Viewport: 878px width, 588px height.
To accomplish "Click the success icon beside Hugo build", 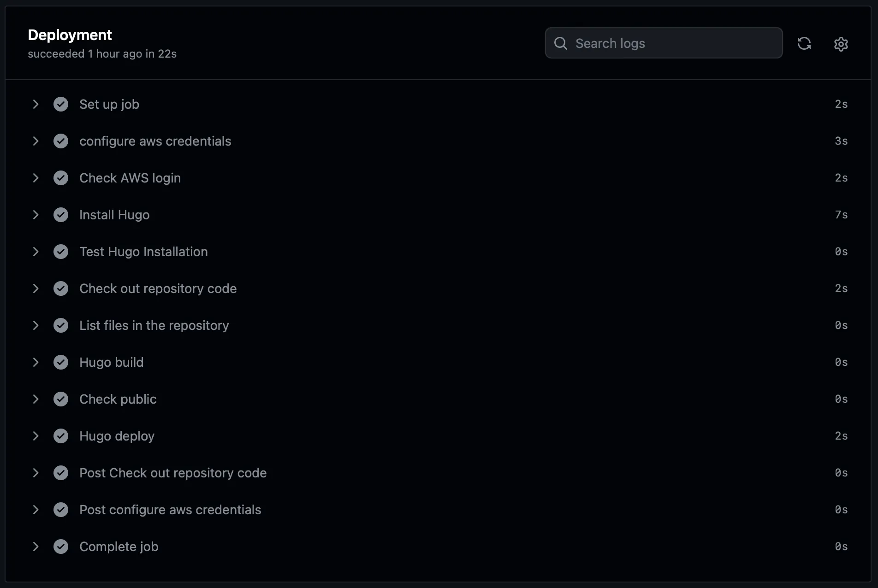I will click(x=61, y=362).
